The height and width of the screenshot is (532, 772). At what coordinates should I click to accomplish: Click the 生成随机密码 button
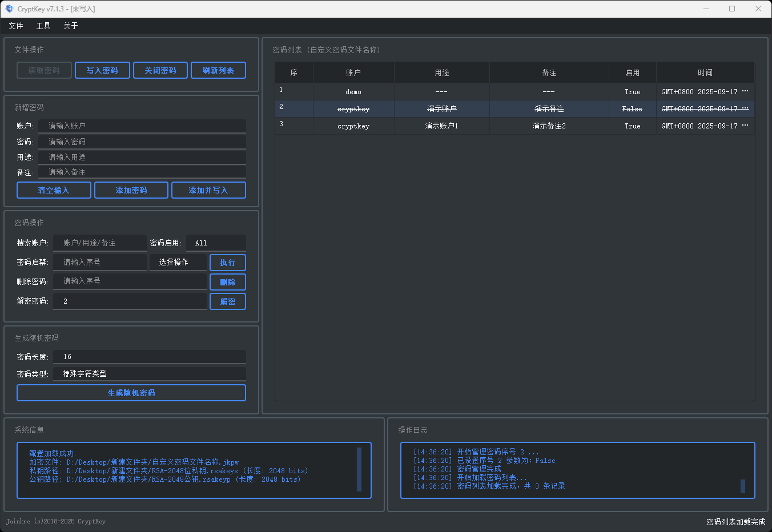point(131,393)
